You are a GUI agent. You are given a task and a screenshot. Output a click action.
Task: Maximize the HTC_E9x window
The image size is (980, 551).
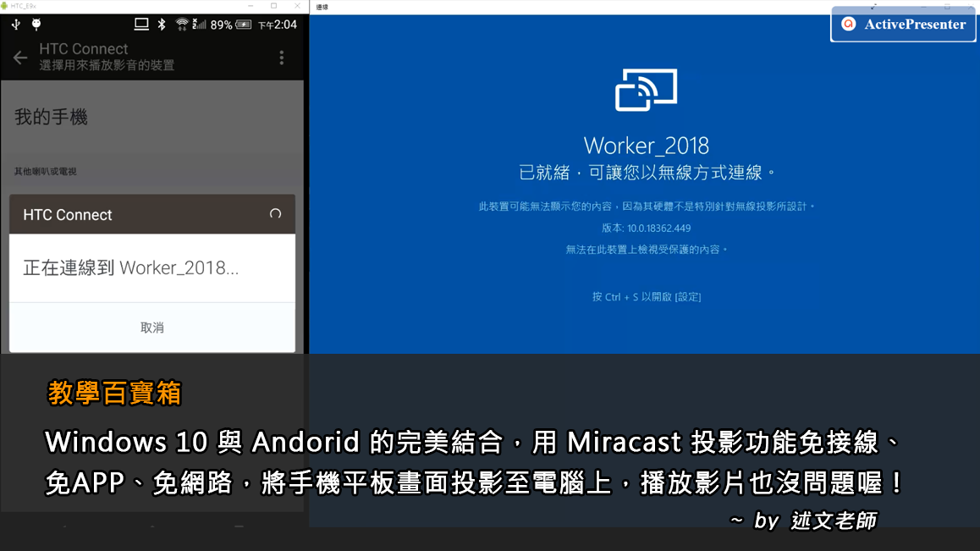click(273, 6)
